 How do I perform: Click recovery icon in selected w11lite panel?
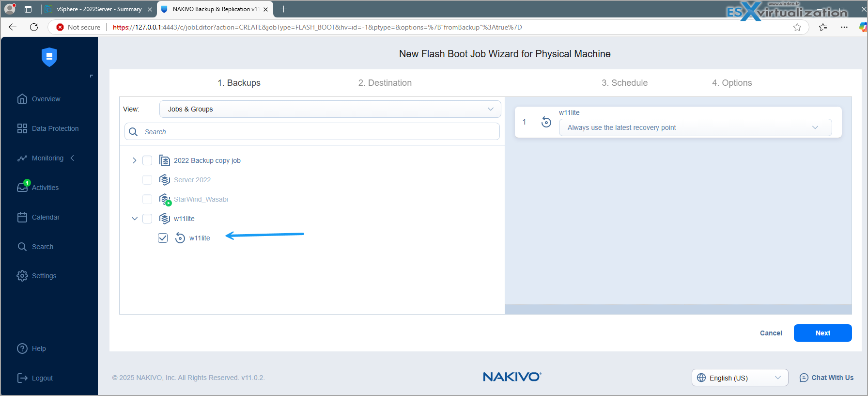pos(546,122)
